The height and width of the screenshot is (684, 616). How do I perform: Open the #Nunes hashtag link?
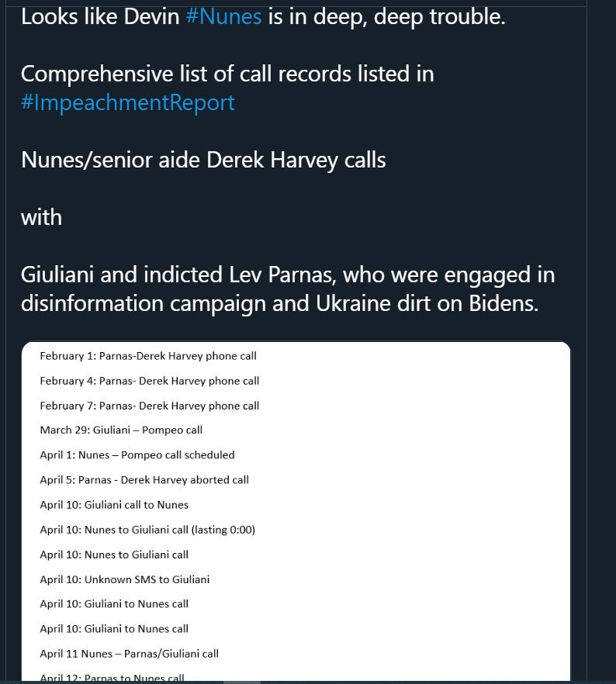tap(223, 17)
